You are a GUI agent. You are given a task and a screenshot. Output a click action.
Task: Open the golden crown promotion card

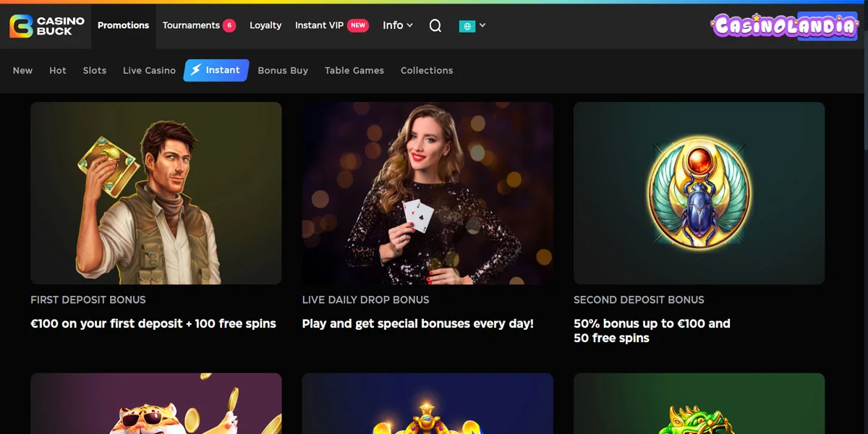(x=427, y=404)
